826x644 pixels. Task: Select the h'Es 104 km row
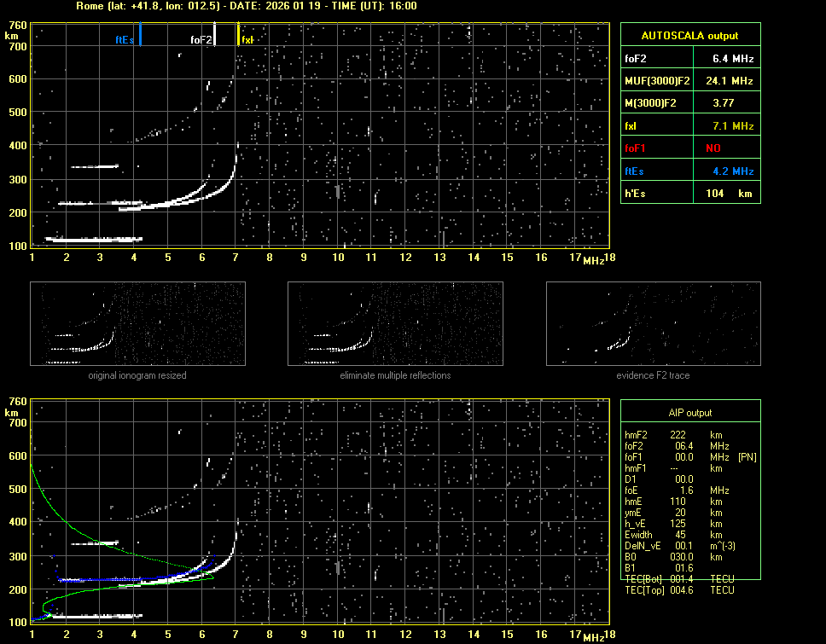(x=689, y=194)
